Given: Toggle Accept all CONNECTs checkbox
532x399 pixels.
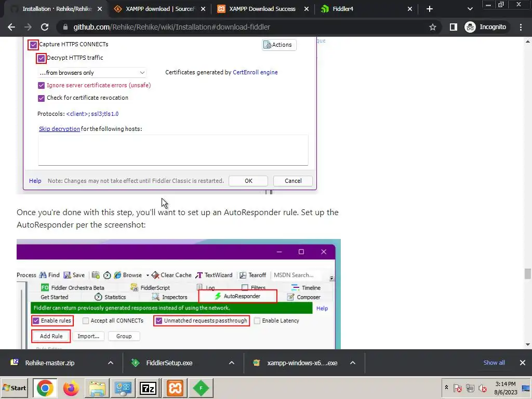Looking at the screenshot, I should [x=86, y=321].
